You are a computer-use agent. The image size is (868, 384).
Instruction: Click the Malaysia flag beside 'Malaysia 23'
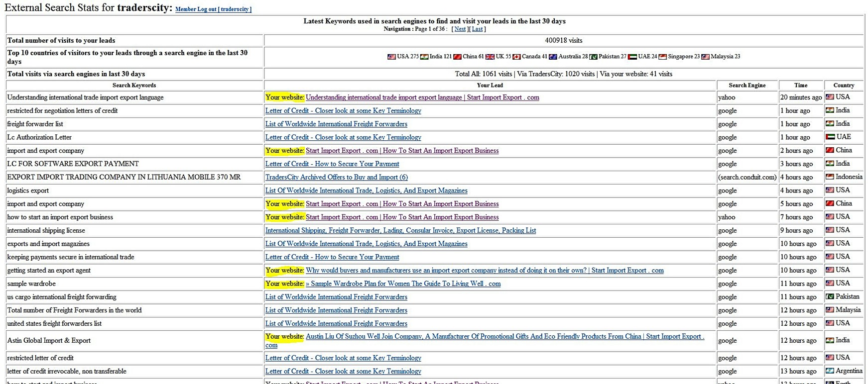pyautogui.click(x=705, y=57)
